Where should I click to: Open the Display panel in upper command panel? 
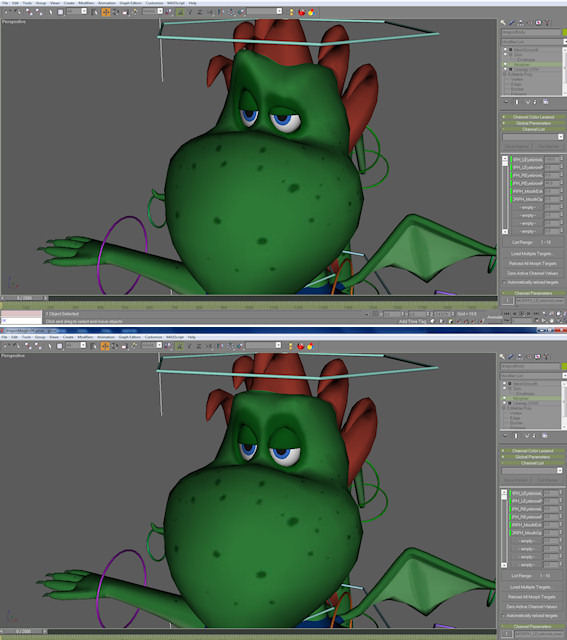[x=538, y=23]
